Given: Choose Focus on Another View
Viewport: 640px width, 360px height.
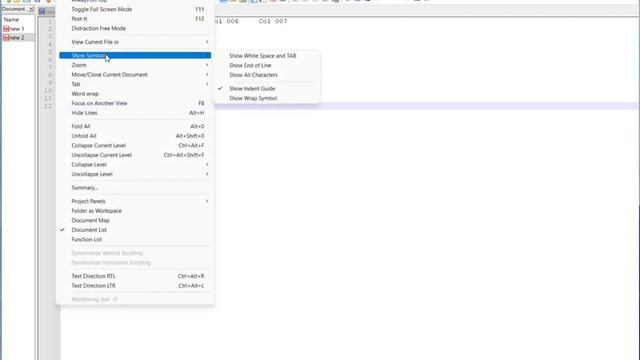Looking at the screenshot, I should 135,103.
